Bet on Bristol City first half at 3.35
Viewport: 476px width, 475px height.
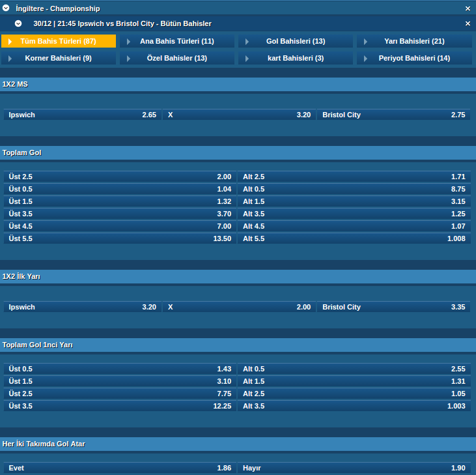pyautogui.click(x=393, y=307)
